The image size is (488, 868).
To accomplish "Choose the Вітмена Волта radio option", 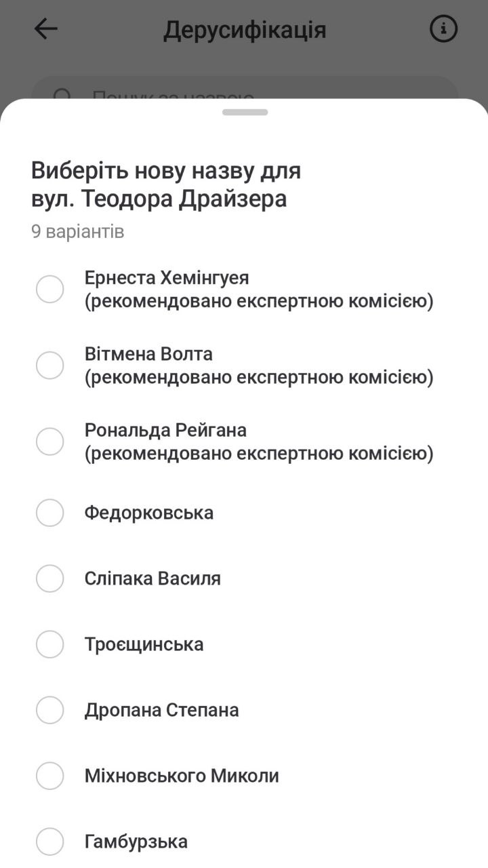I will tap(49, 366).
